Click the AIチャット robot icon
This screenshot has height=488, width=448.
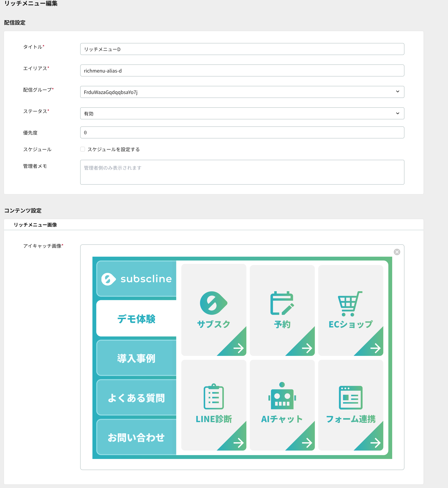[282, 395]
